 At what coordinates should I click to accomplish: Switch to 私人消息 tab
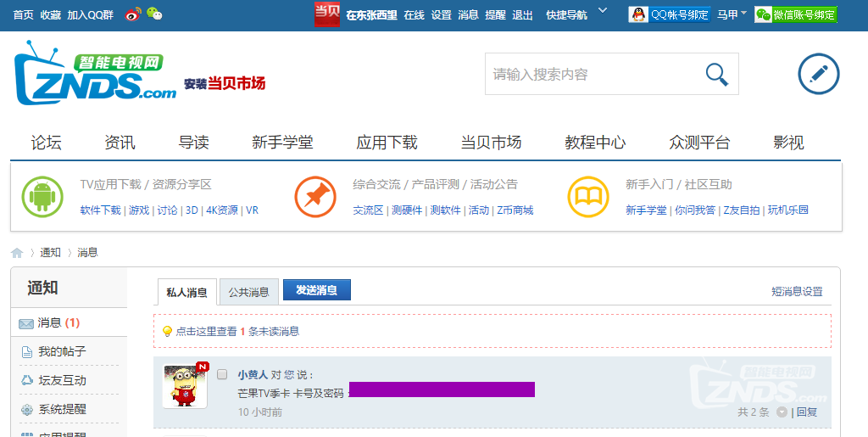(x=186, y=292)
